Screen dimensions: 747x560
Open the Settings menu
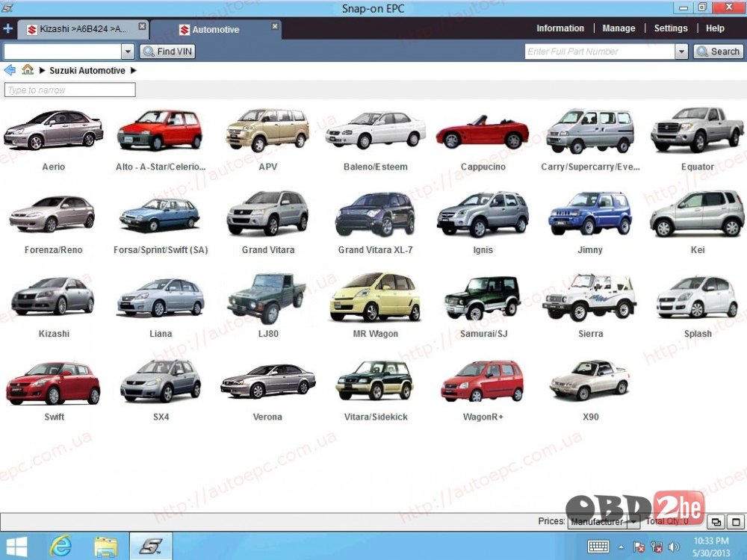[671, 28]
